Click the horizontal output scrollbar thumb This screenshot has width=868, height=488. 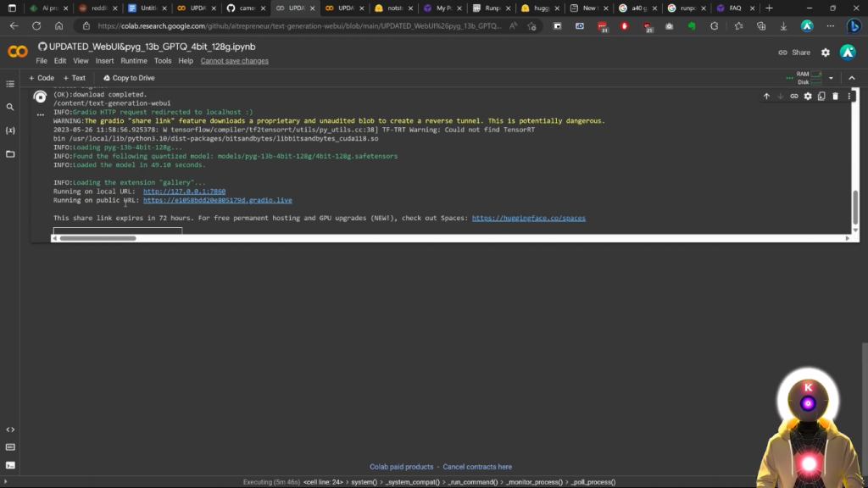pos(98,238)
